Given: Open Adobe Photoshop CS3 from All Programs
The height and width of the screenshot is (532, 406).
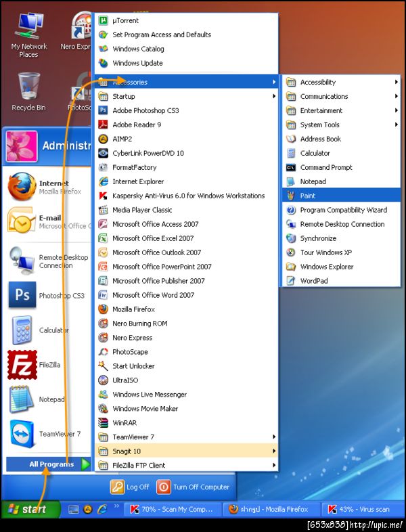Looking at the screenshot, I should pos(186,110).
